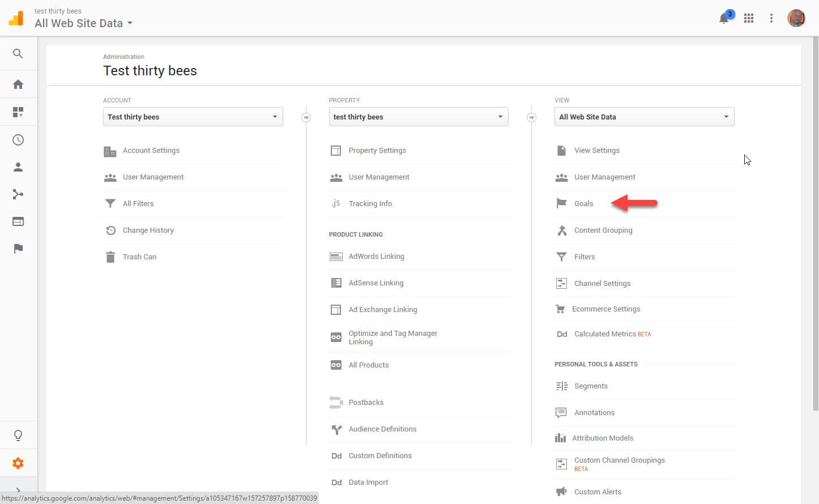This screenshot has height=504, width=819.
Task: Click the Custom Alerts megaphone icon
Action: coord(561,492)
